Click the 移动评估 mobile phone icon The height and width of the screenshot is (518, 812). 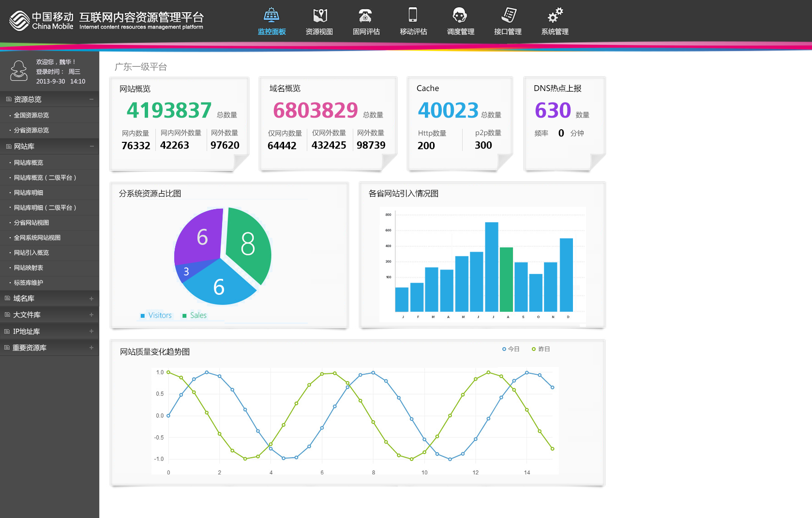(x=413, y=15)
